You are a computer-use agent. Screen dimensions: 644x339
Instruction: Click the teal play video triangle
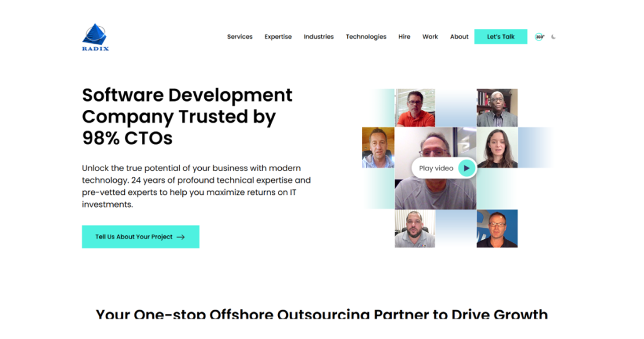pos(466,168)
